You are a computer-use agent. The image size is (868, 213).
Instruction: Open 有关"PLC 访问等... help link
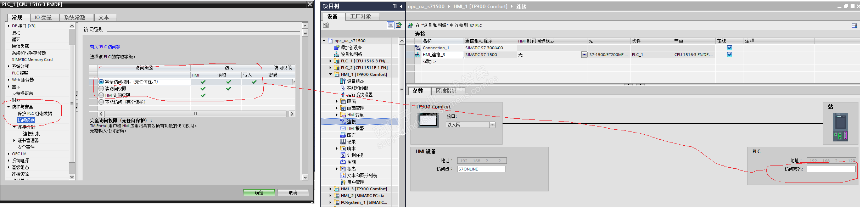tap(107, 47)
